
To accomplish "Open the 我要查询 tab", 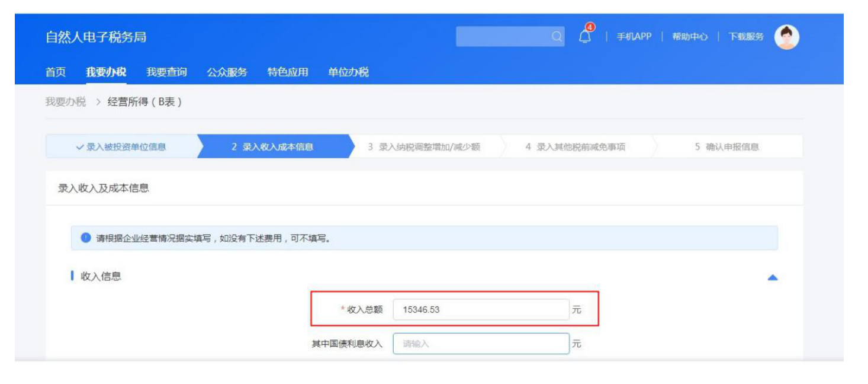I will coord(166,72).
